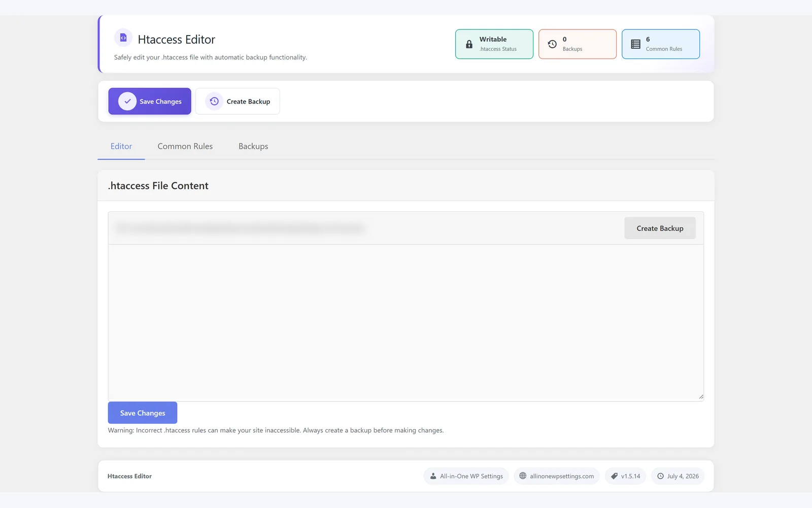Image resolution: width=812 pixels, height=508 pixels.
Task: Click the clock icon beside July 4, 2026
Action: click(x=660, y=476)
